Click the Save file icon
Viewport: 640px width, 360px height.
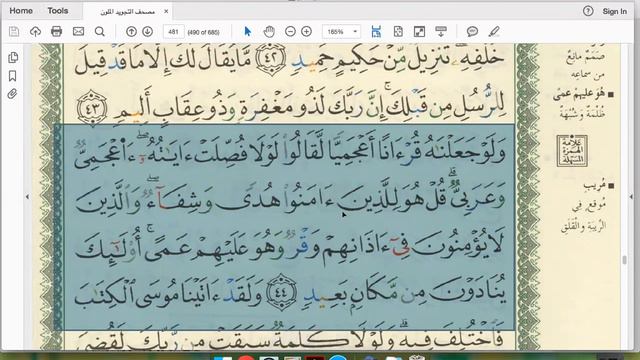click(x=14, y=31)
